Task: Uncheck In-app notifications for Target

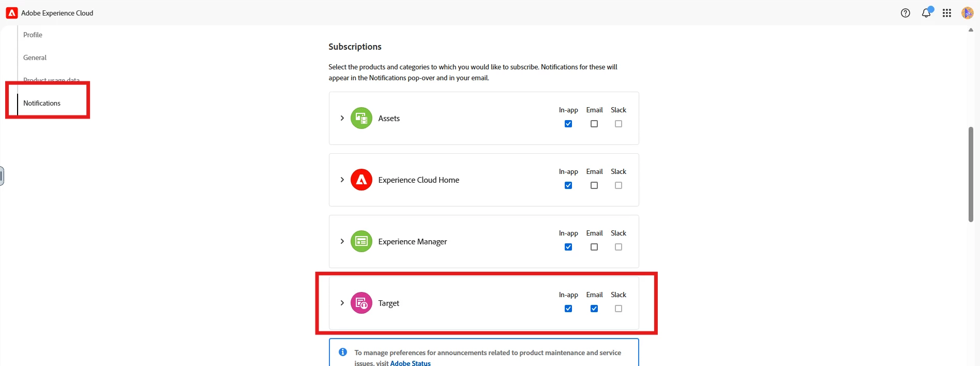Action: tap(568, 309)
